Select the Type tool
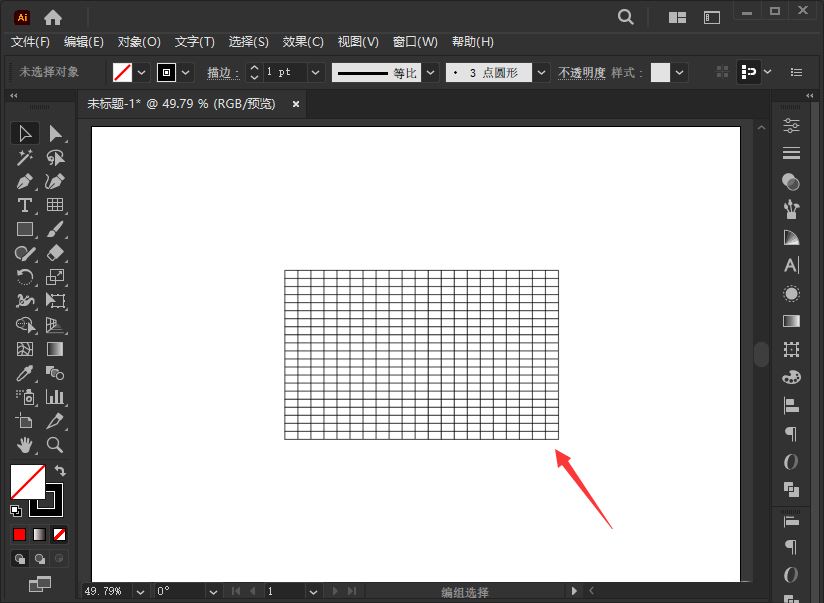The height and width of the screenshot is (603, 824). click(x=24, y=206)
